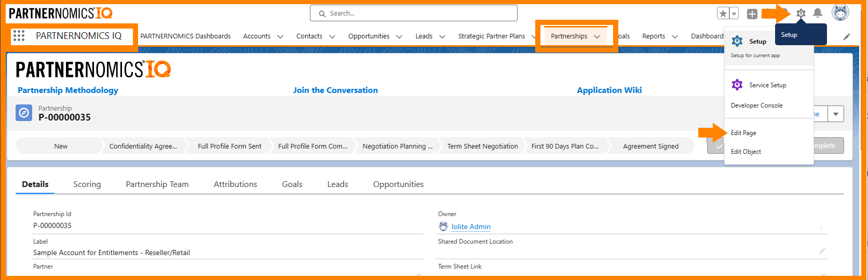Switch to the Attributions record tab
Viewport: 868px width, 280px height.
click(235, 184)
